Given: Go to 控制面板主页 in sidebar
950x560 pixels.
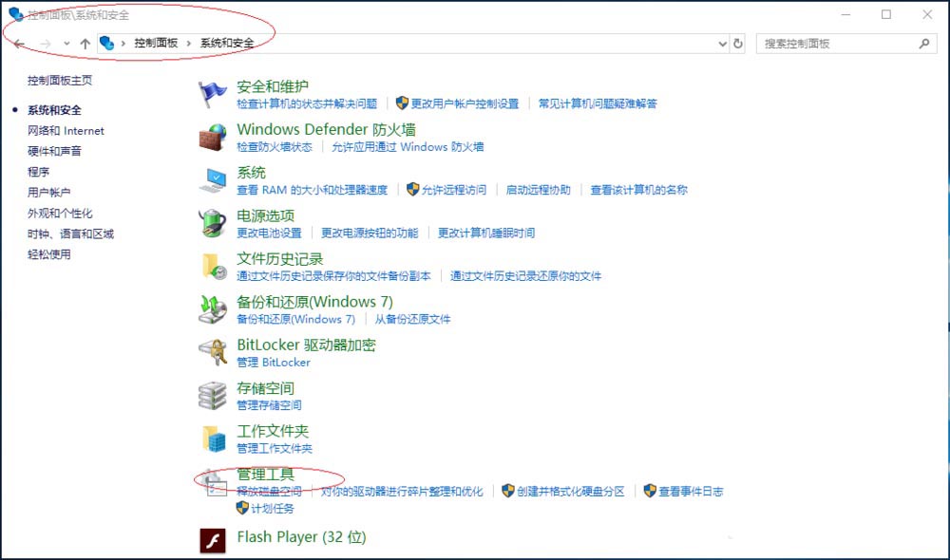Looking at the screenshot, I should 60,81.
